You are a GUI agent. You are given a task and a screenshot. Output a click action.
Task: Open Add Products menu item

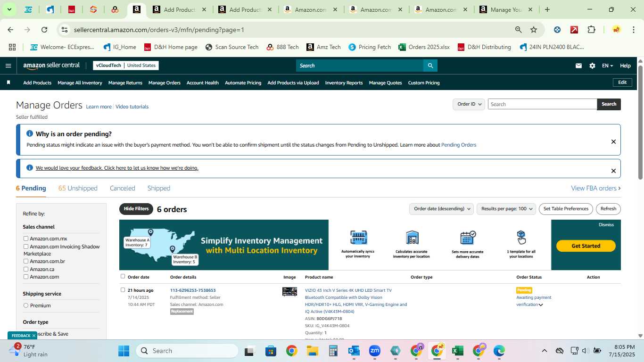(37, 82)
